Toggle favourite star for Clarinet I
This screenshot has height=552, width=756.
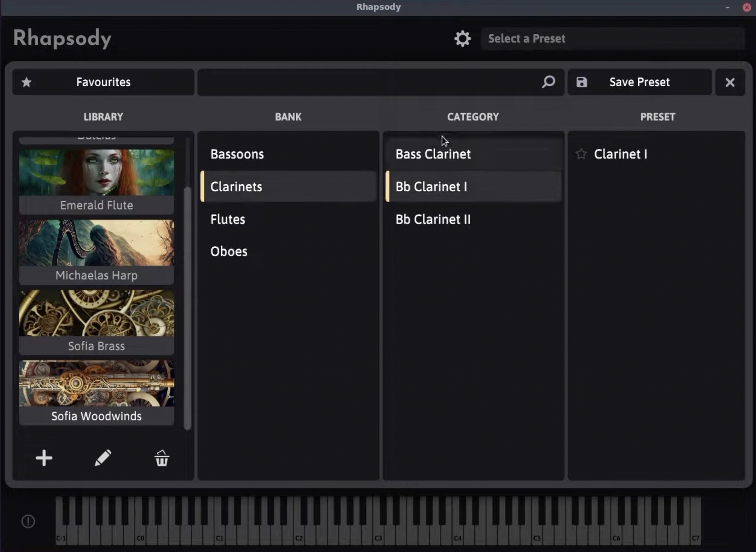pos(581,154)
